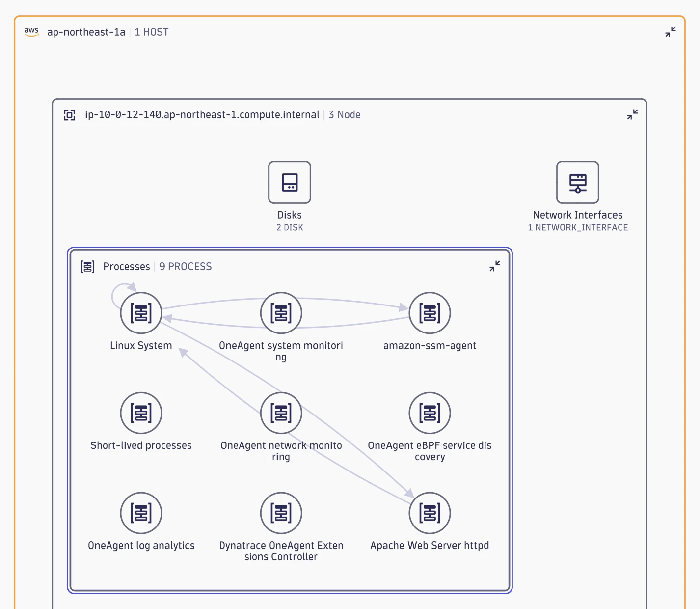Click the Linux System label
This screenshot has height=609, width=700.
coord(141,346)
